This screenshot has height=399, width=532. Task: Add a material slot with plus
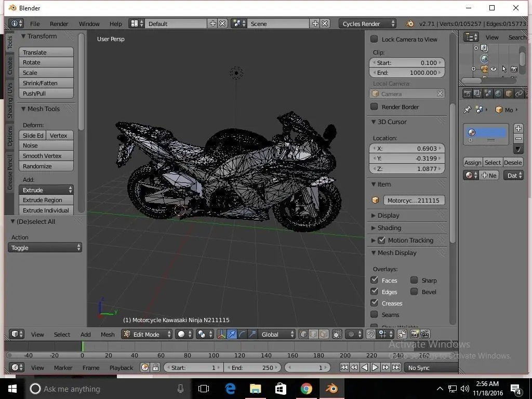click(518, 128)
